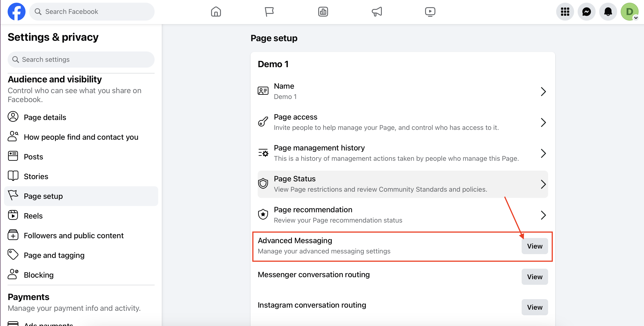Screen dimensions: 644x326
Task: Click View for Instagram conversation routing
Action: click(x=534, y=307)
